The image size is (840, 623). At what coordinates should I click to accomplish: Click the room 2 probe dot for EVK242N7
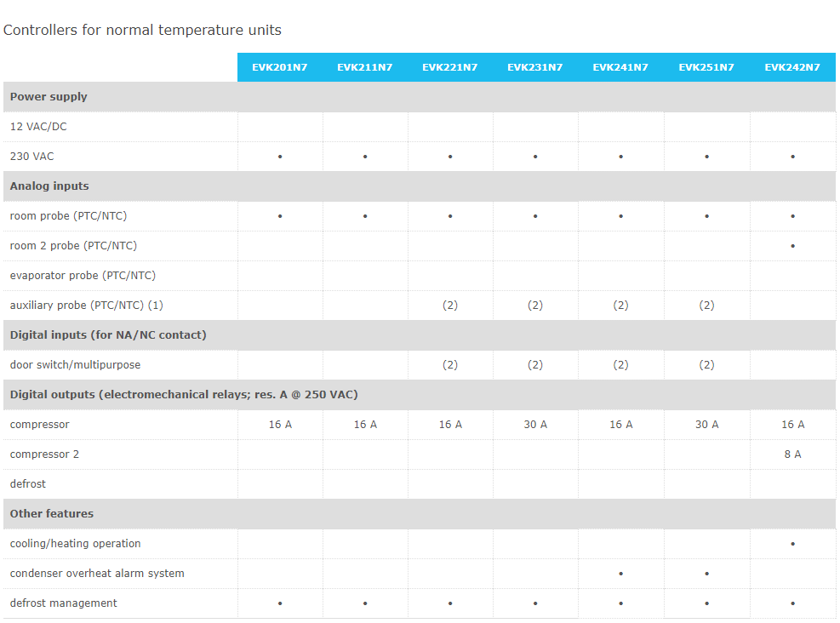(793, 246)
